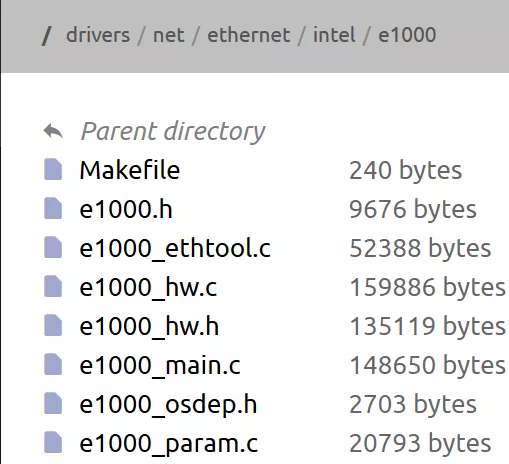This screenshot has height=464, width=509.
Task: Open e1000.h header file
Action: point(126,209)
